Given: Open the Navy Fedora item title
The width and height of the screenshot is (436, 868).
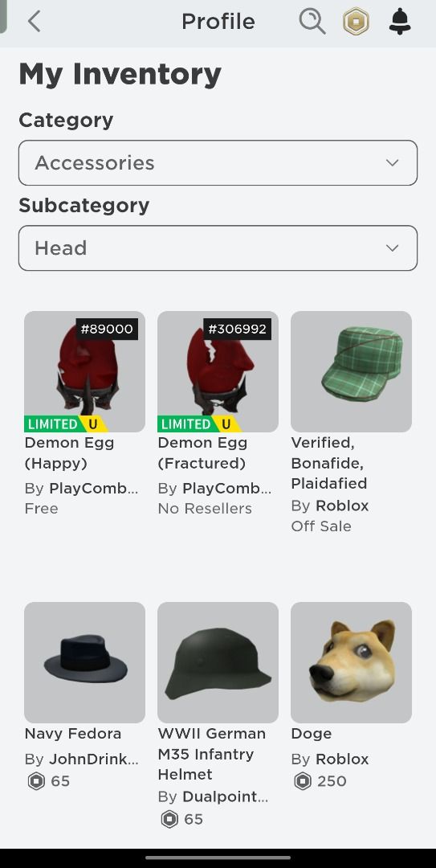Looking at the screenshot, I should click(x=73, y=734).
